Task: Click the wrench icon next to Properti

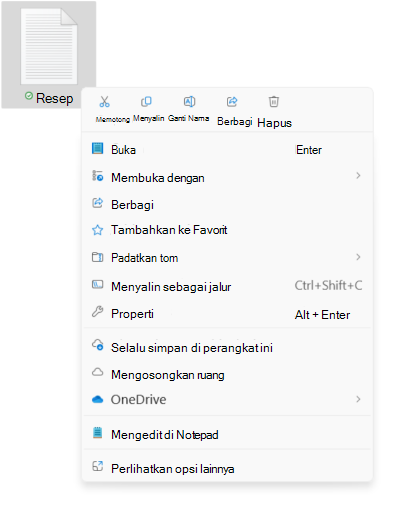Action: click(97, 311)
